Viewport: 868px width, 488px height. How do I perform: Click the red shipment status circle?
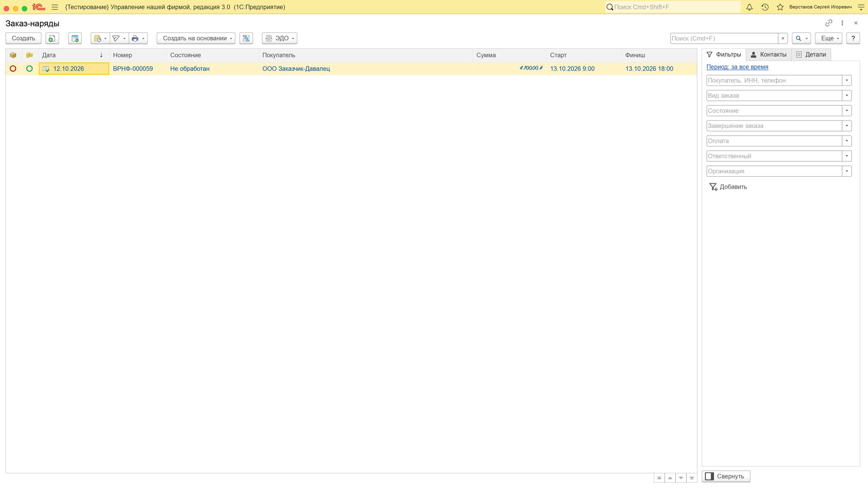[x=13, y=69]
